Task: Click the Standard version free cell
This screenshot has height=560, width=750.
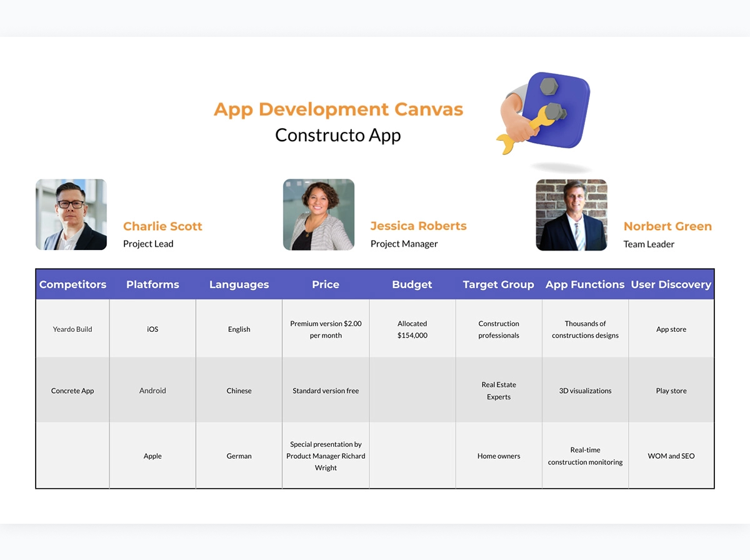Action: point(326,391)
